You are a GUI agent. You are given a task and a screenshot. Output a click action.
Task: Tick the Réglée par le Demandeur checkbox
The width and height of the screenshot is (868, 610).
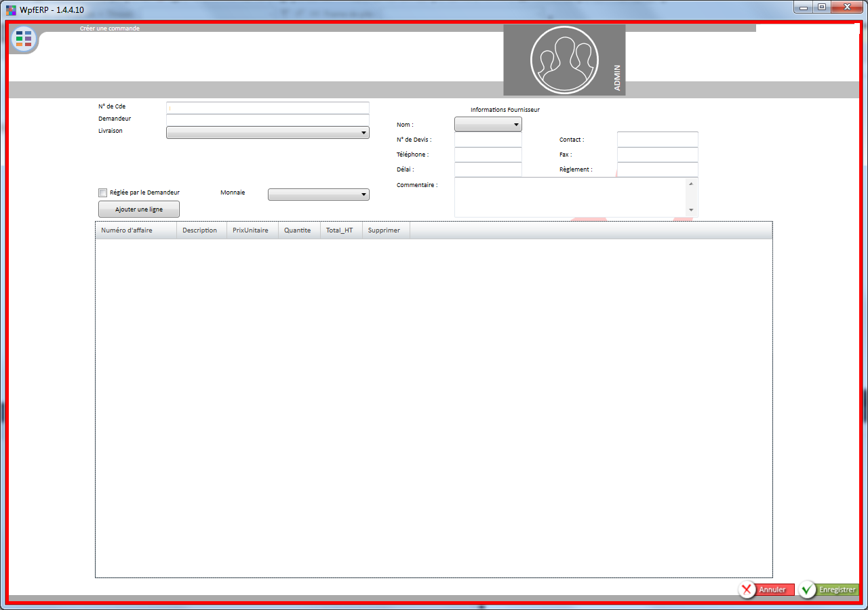103,192
